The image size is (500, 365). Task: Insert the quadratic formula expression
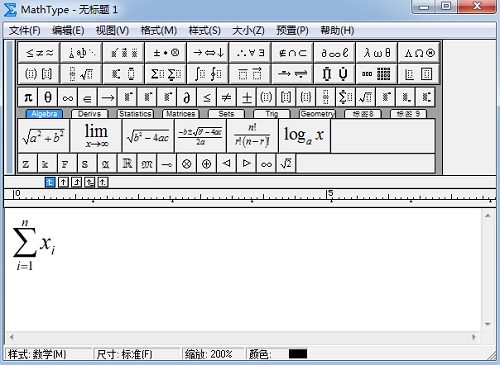tap(200, 136)
